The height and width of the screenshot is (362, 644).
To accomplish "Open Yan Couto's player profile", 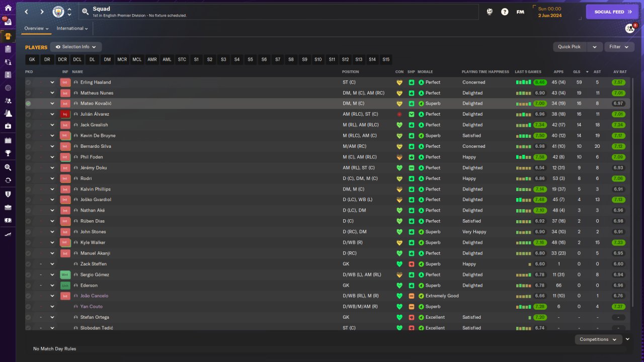I will pyautogui.click(x=92, y=307).
